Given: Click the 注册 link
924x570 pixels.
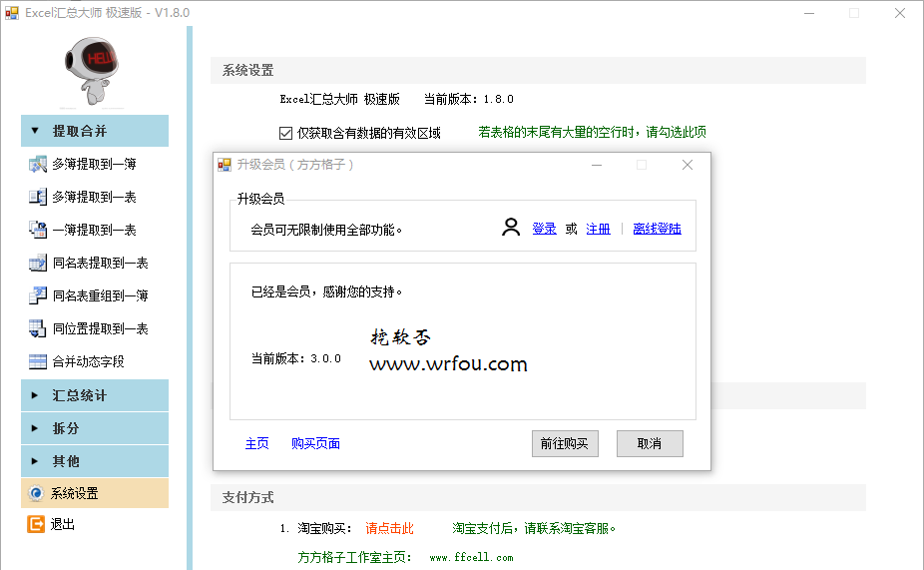Looking at the screenshot, I should 598,229.
